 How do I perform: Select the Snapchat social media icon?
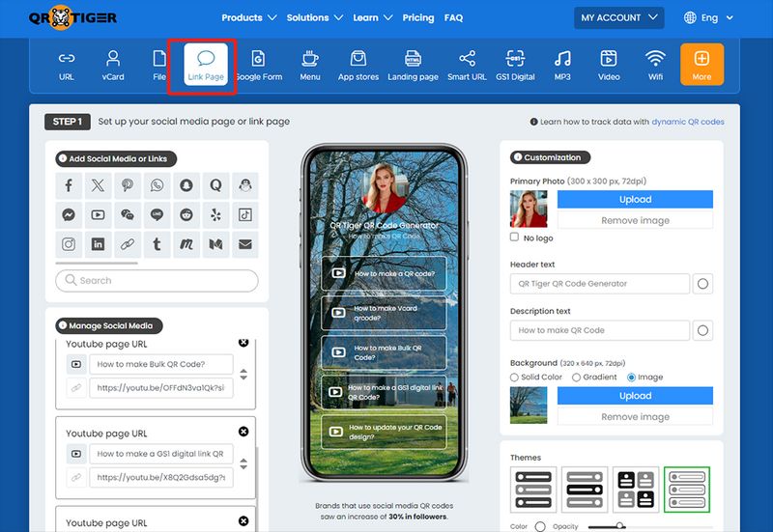pos(186,185)
